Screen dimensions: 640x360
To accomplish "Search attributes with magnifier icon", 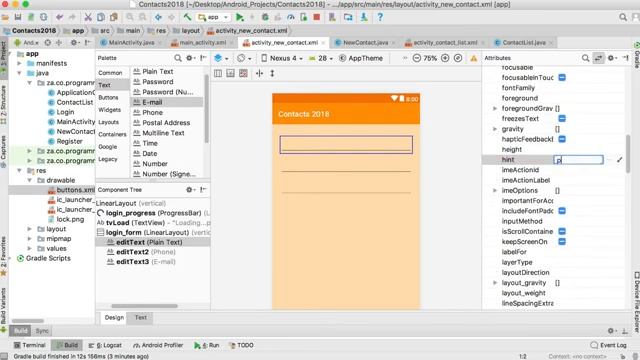I will pos(585,58).
